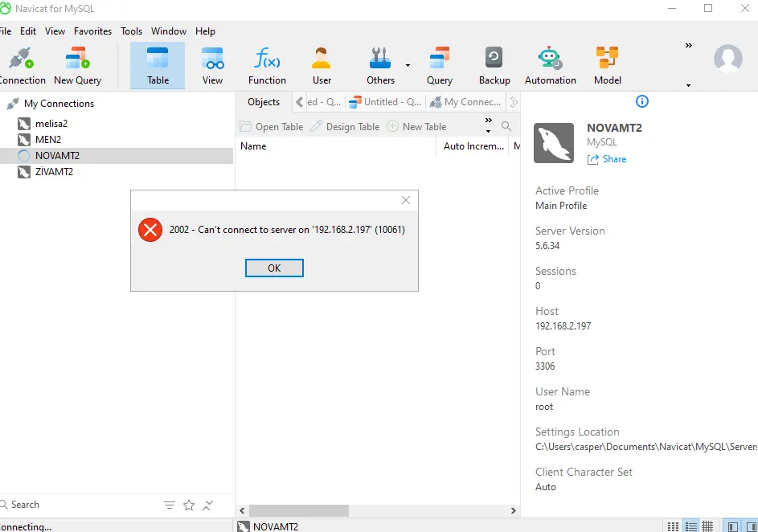Click collapse-all icon next to the star
The height and width of the screenshot is (532, 758).
(x=208, y=505)
